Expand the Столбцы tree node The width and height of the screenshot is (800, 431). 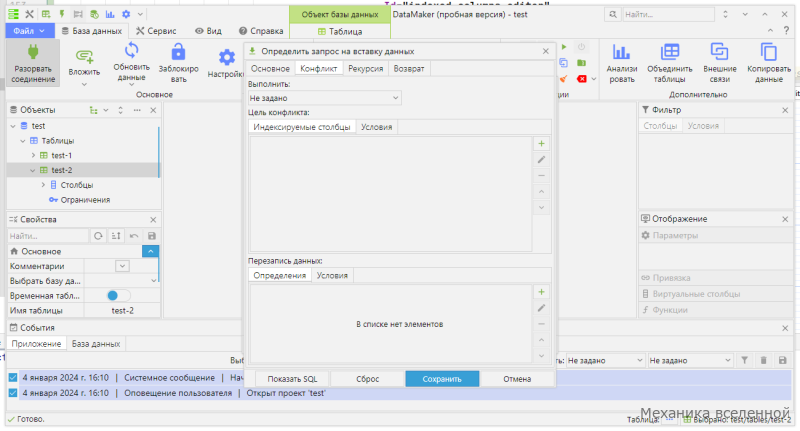(x=43, y=185)
